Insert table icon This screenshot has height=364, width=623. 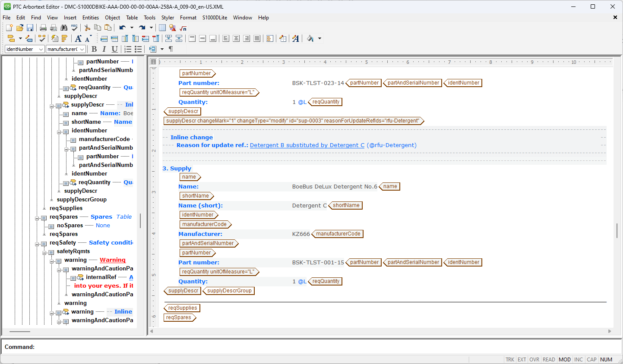point(162,28)
